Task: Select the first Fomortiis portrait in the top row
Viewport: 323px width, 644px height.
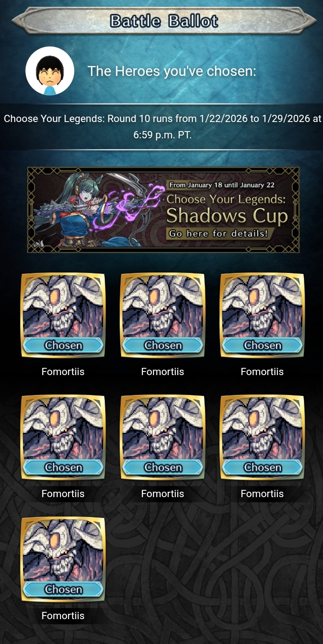Action: pos(63,315)
